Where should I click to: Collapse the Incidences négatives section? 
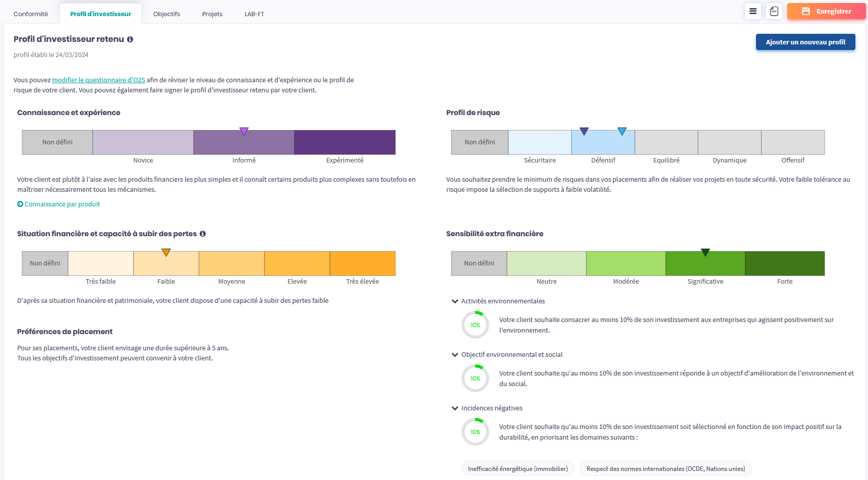point(455,408)
